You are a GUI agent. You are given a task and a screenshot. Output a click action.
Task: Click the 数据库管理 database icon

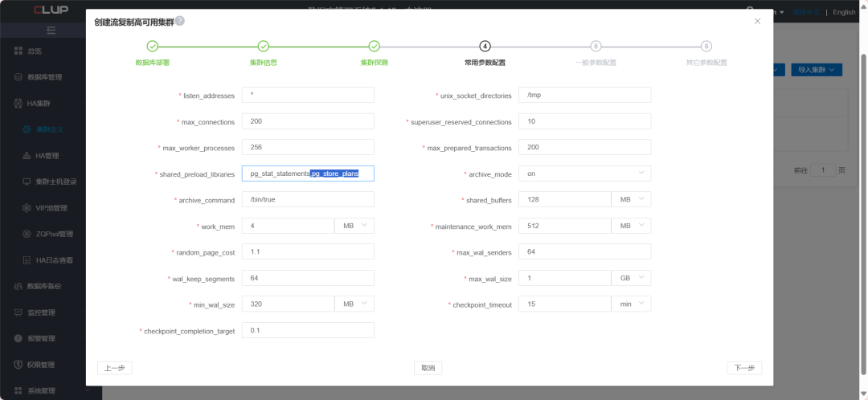pos(18,77)
